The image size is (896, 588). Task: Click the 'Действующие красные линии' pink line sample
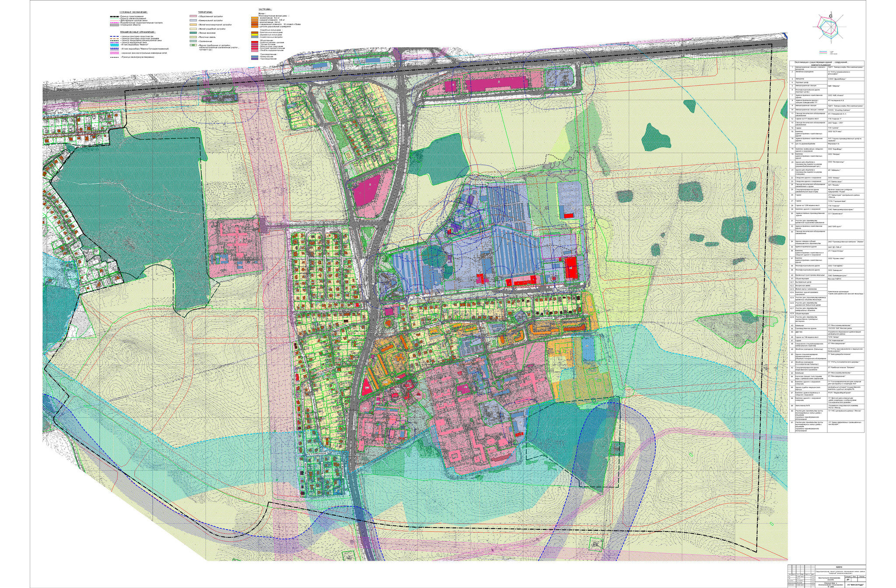click(115, 21)
